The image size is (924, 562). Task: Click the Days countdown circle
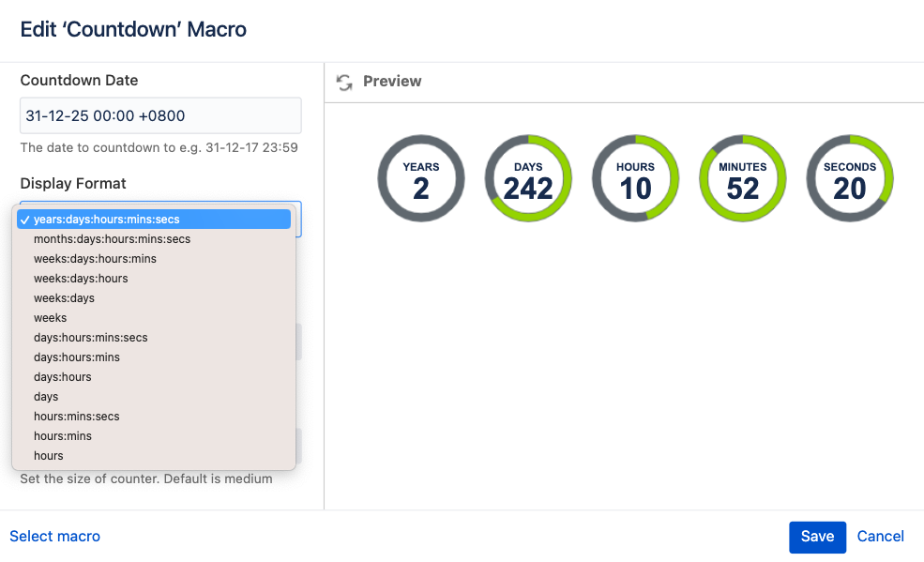point(528,178)
